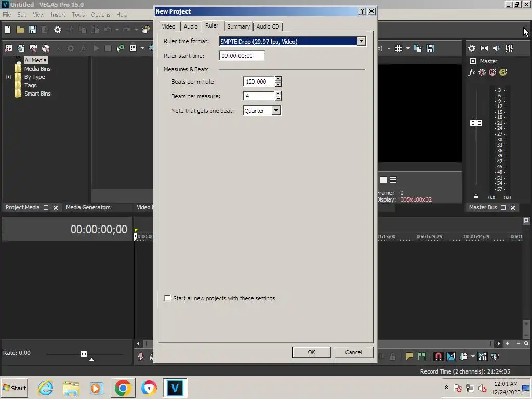This screenshot has height=399, width=532.
Task: Open the Insert menu
Action: [x=58, y=15]
